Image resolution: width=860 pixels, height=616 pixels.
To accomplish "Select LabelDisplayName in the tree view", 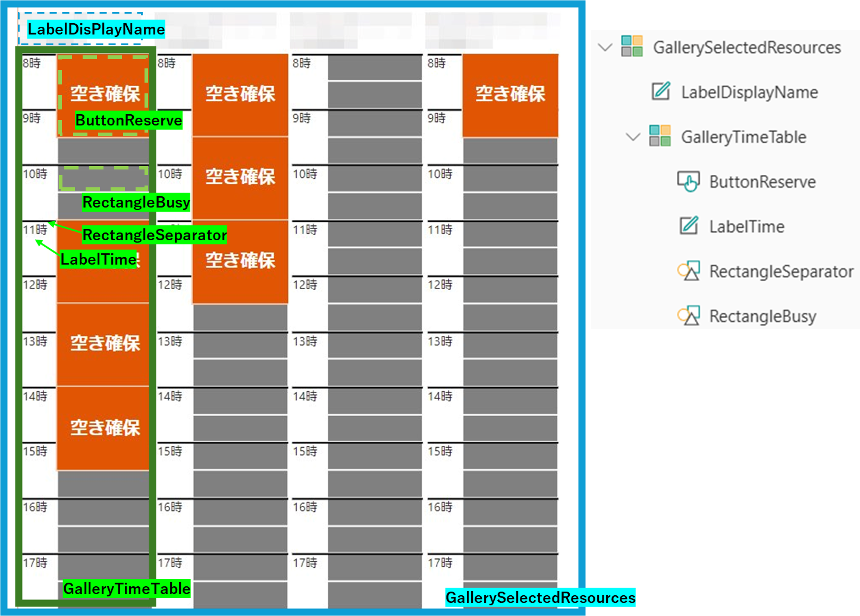I will [x=749, y=92].
